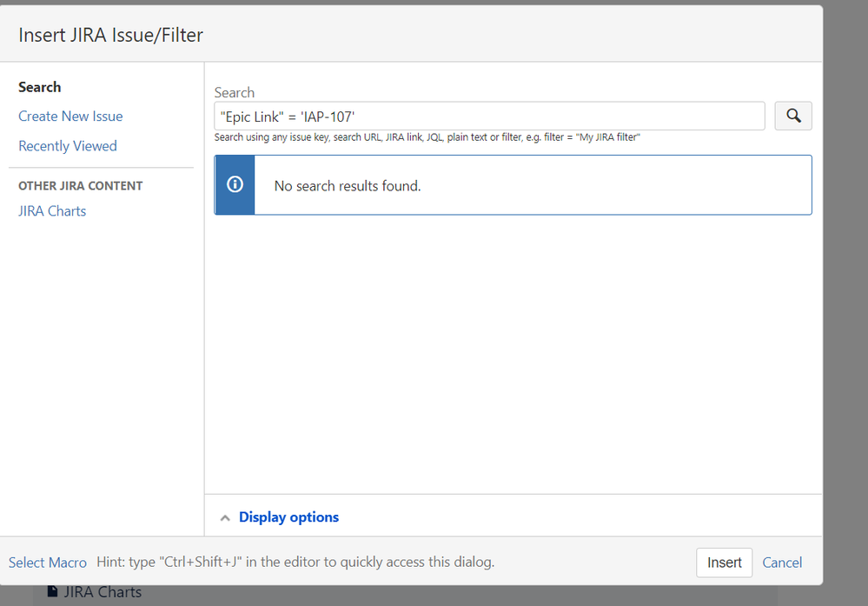
Task: Click the "No search results found" message
Action: [348, 186]
